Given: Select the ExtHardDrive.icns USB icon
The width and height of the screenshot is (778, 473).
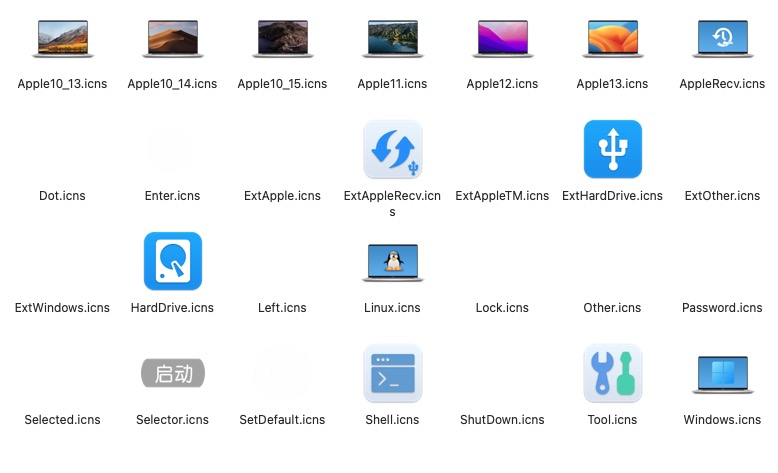Looking at the screenshot, I should (612, 149).
